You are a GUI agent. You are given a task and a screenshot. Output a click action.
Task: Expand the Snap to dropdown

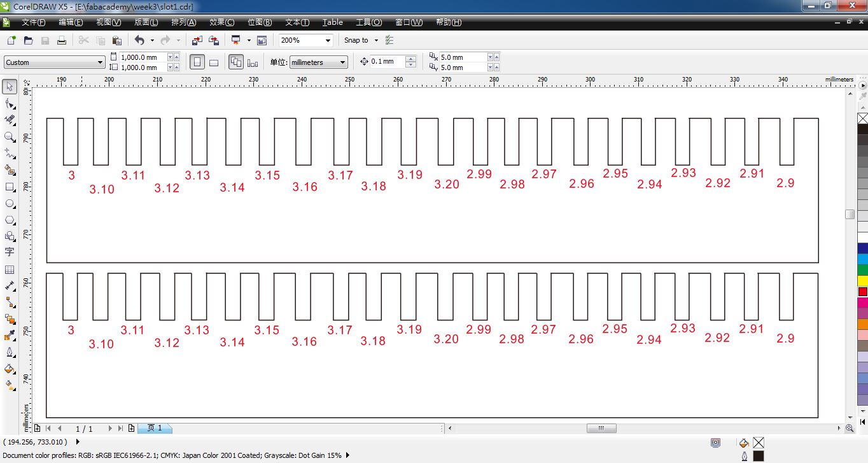(x=376, y=40)
